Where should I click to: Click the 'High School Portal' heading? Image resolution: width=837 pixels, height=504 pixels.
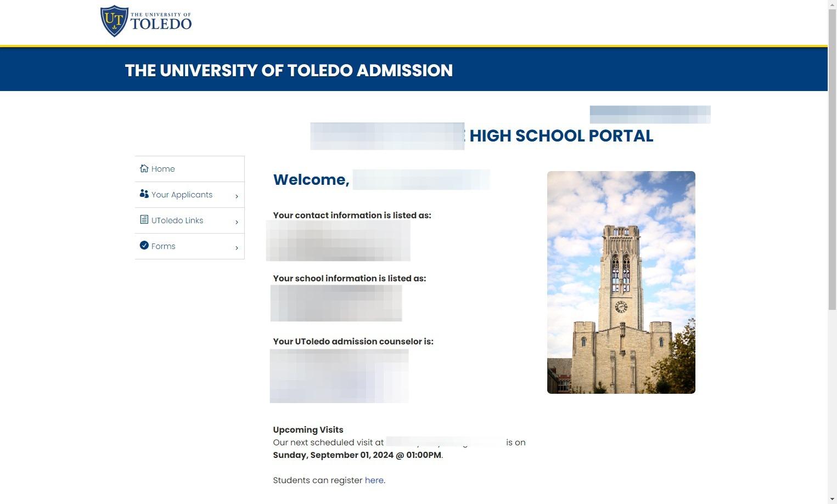click(561, 136)
